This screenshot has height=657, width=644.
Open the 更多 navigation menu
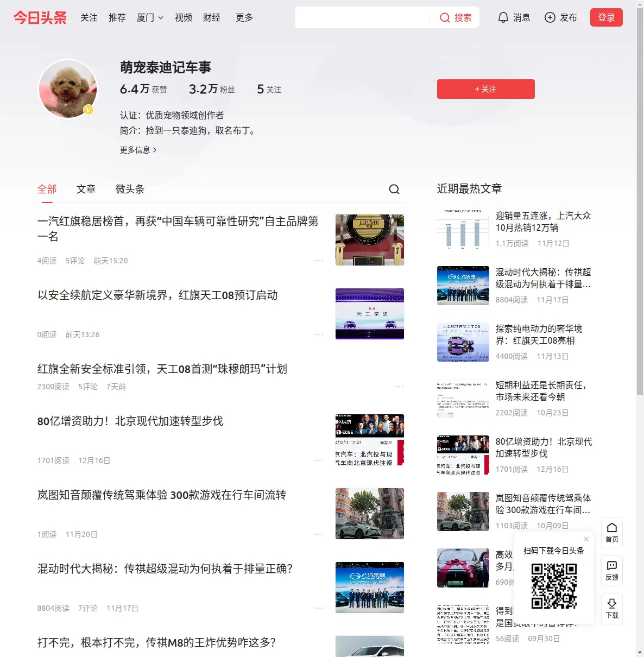[244, 17]
